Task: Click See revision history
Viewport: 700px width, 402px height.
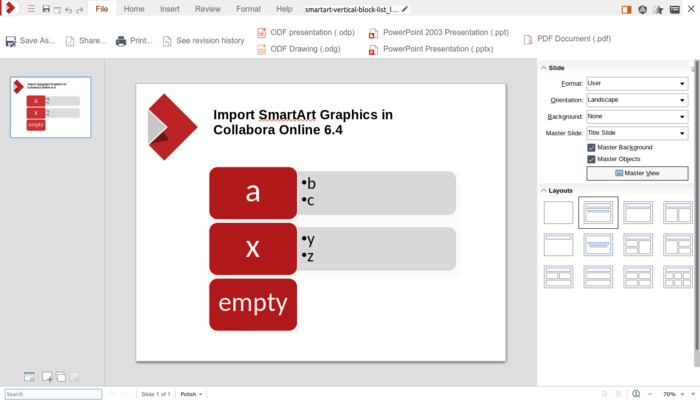Action: 204,41
